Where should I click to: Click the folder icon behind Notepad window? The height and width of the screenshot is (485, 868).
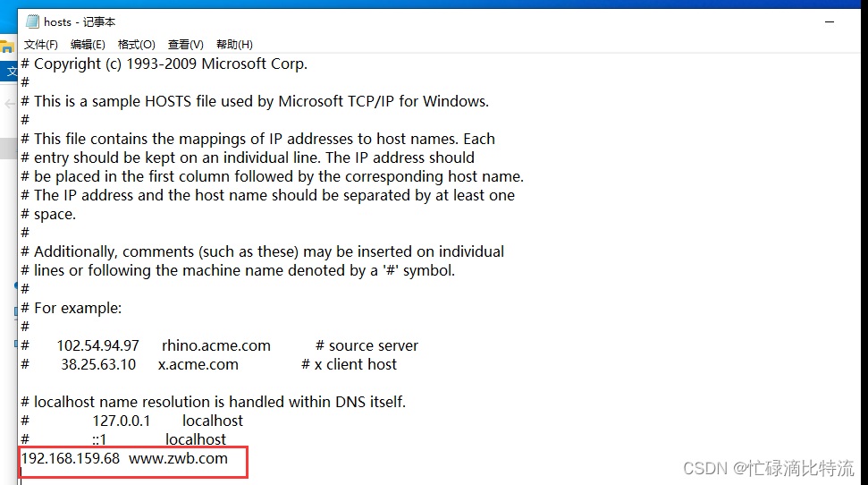[x=6, y=47]
